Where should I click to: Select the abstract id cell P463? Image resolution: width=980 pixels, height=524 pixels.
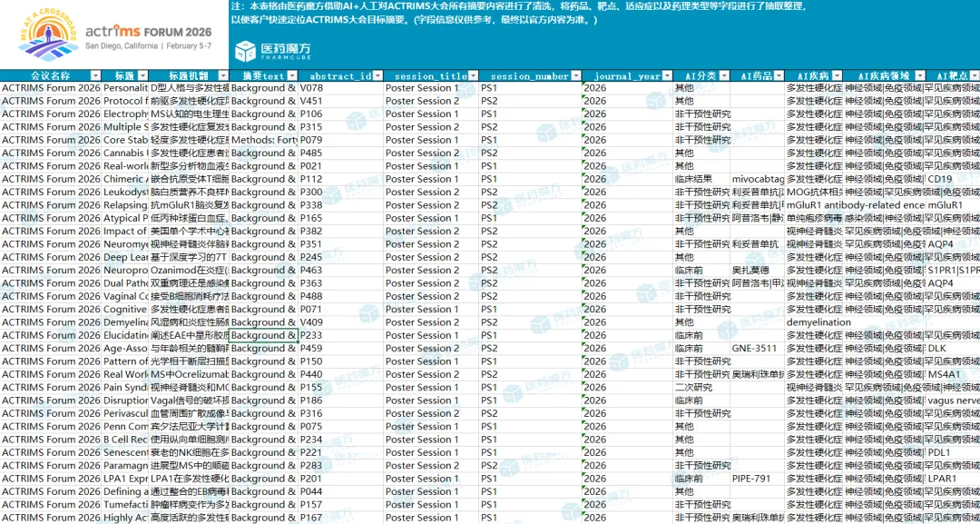[x=340, y=270]
